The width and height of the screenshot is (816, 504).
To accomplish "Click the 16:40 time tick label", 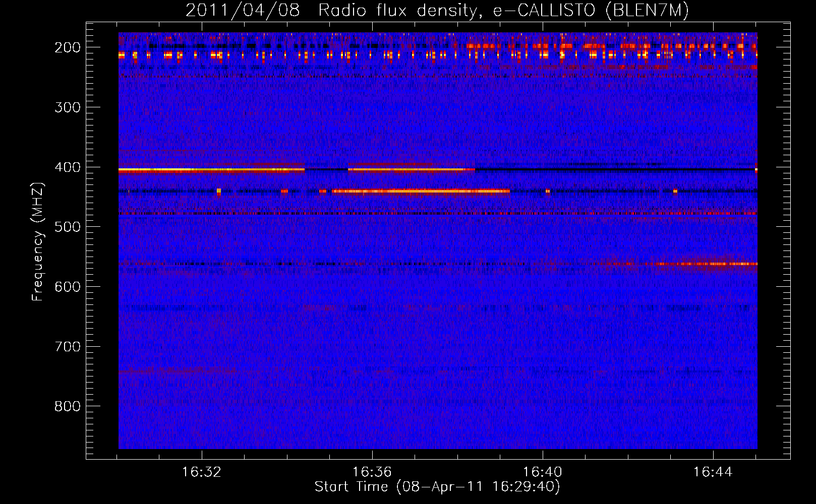I will [x=543, y=472].
